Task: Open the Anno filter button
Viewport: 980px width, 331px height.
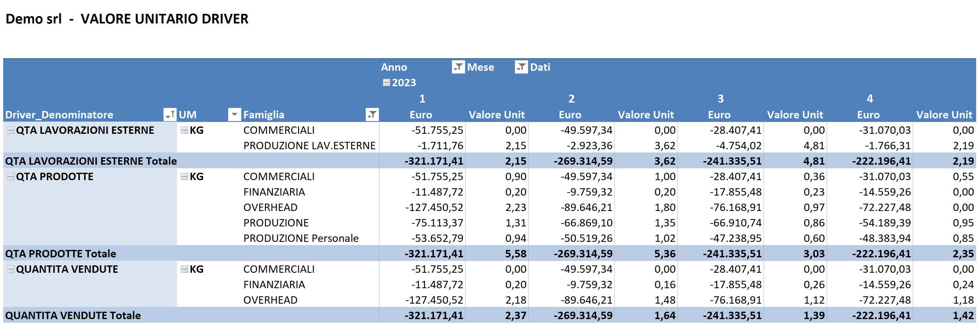Action: click(x=458, y=67)
